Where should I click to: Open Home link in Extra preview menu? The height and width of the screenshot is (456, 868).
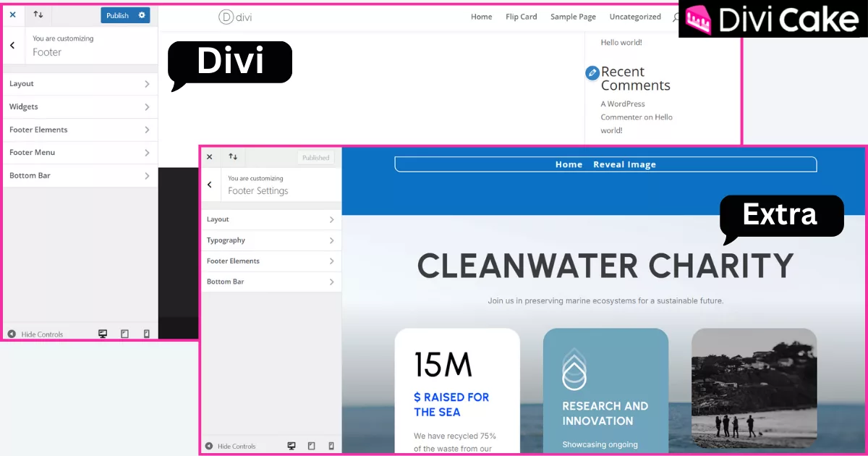pyautogui.click(x=569, y=165)
